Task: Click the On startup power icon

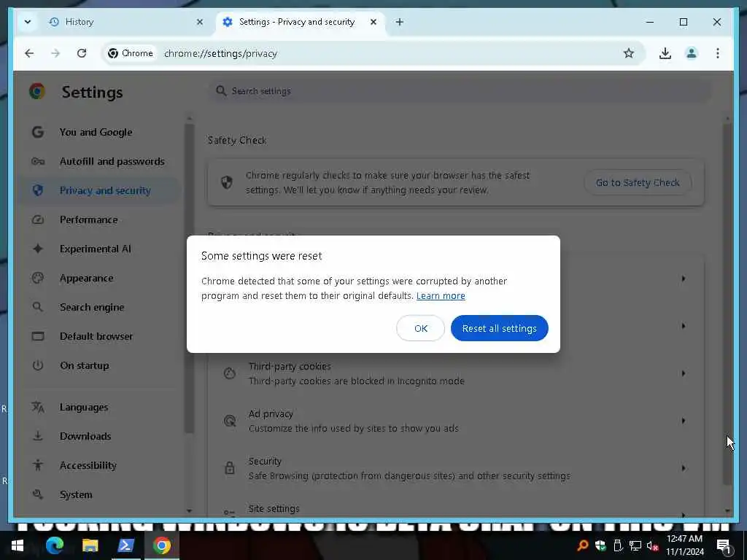Action: click(38, 365)
